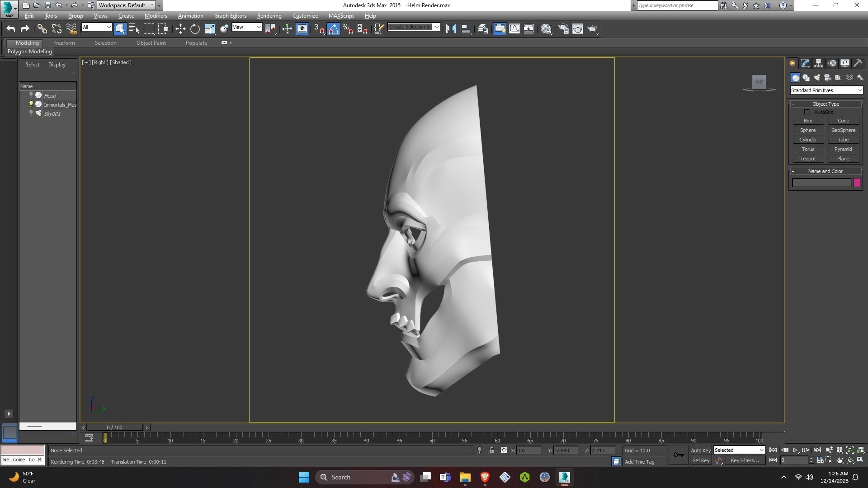
Task: Open the Utilities command panel tab
Action: pos(858,63)
